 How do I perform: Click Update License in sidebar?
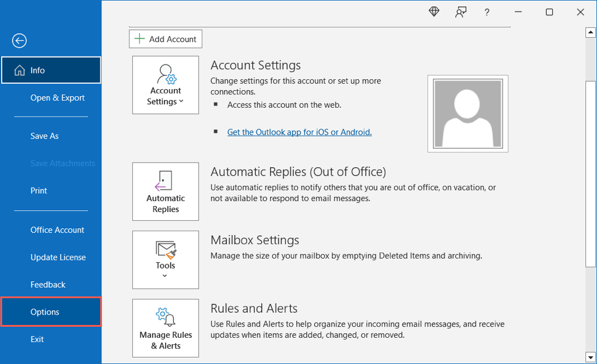click(x=58, y=257)
